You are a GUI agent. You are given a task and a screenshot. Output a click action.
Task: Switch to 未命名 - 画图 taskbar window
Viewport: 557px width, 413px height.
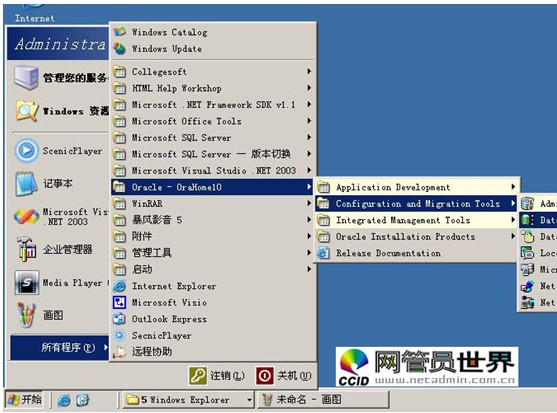click(323, 400)
